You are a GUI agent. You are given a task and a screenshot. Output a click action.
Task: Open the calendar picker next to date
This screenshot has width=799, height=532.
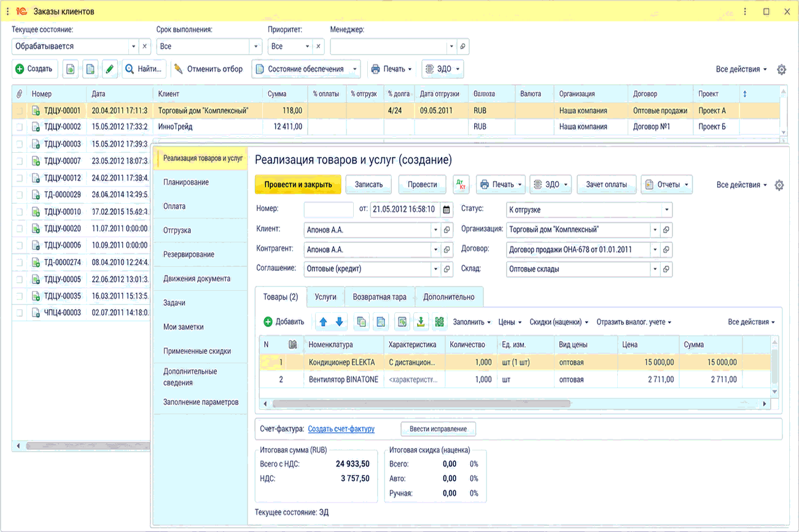[446, 210]
